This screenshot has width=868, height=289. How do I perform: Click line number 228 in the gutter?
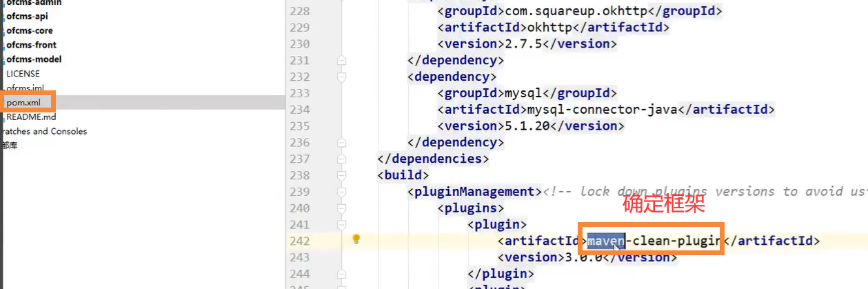(x=299, y=11)
